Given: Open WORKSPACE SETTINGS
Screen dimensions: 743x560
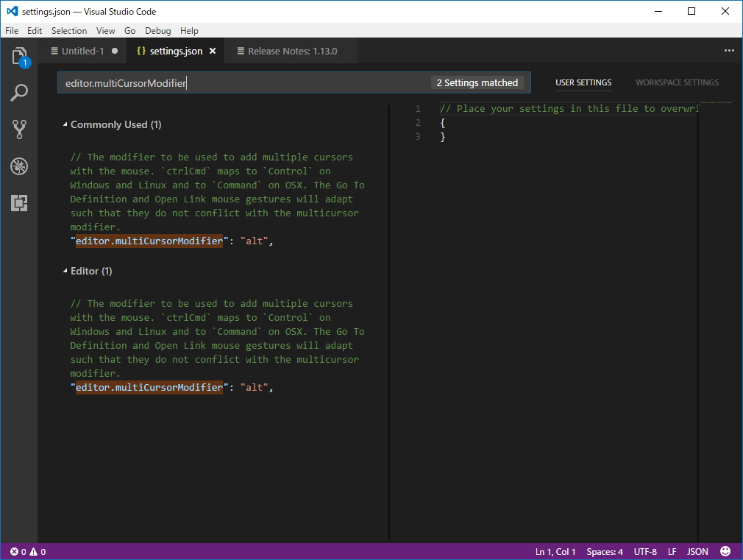Looking at the screenshot, I should pos(677,82).
